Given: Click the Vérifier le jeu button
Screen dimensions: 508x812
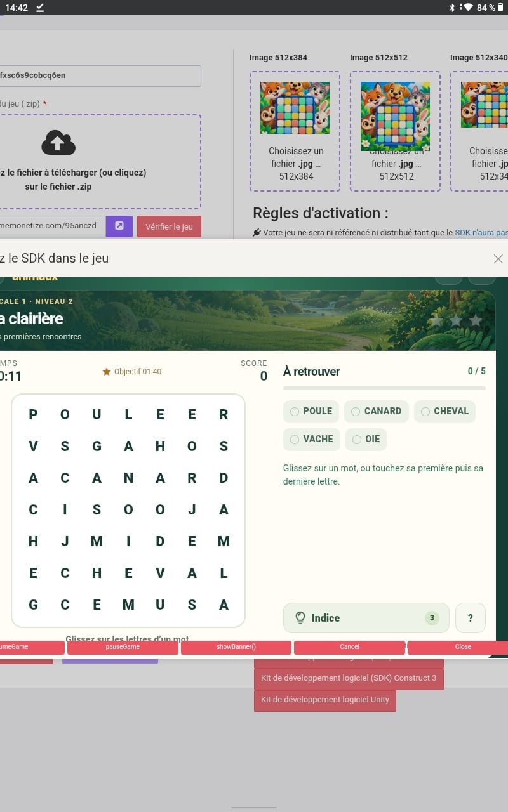Looking at the screenshot, I should click(169, 226).
